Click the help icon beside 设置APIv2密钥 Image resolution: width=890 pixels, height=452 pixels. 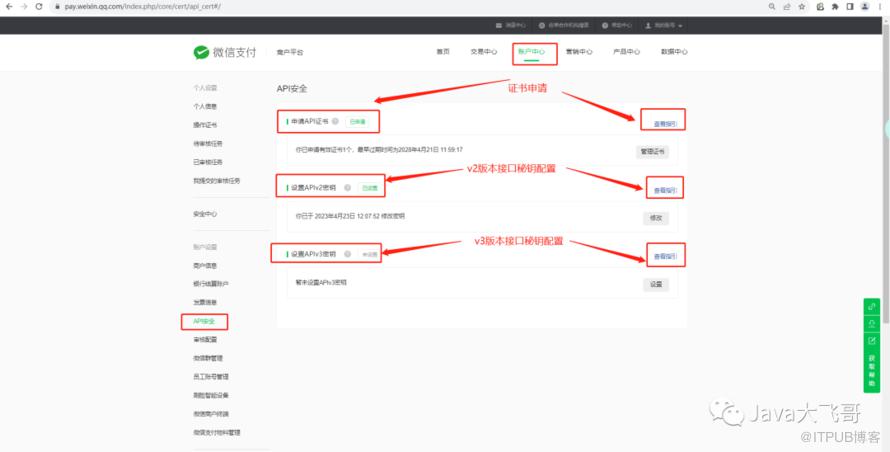(347, 188)
